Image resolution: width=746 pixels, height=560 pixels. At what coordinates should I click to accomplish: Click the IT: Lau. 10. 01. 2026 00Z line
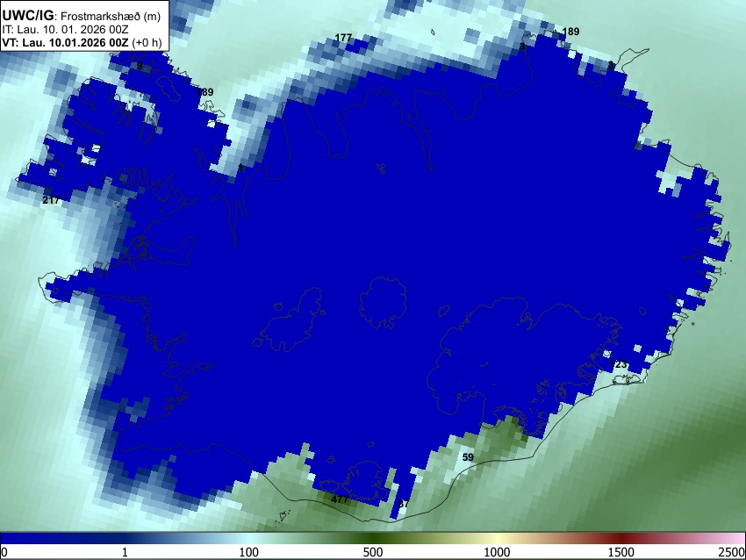pyautogui.click(x=65, y=30)
